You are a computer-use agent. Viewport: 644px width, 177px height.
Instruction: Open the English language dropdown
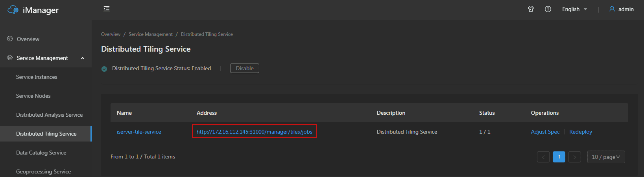[574, 9]
